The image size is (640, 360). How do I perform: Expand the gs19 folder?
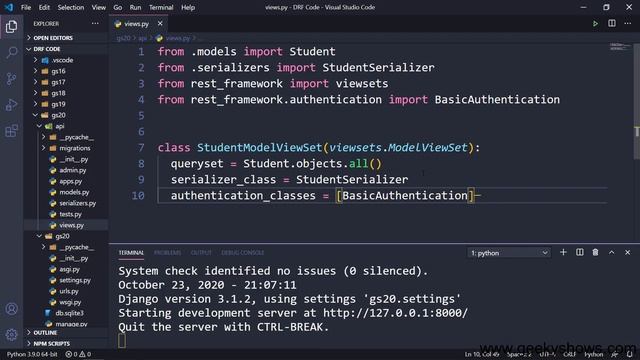pos(65,104)
